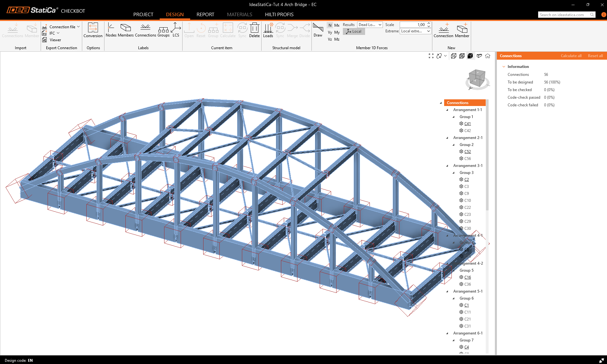The width and height of the screenshot is (607, 364).
Task: Click the Calculate all button
Action: [x=571, y=56]
